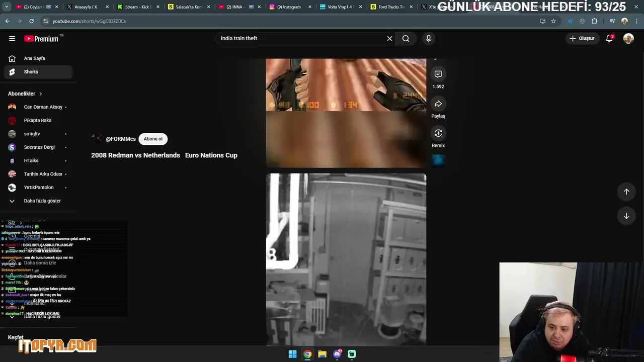This screenshot has width=644, height=362.
Task: Open the Chrome media controls icon
Action: pos(612,21)
